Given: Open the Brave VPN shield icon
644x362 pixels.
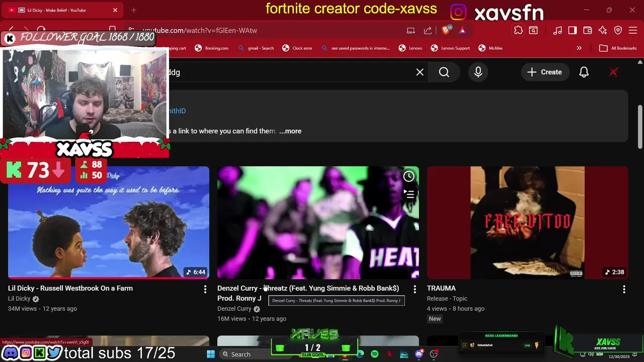Looking at the screenshot, I should [x=618, y=30].
